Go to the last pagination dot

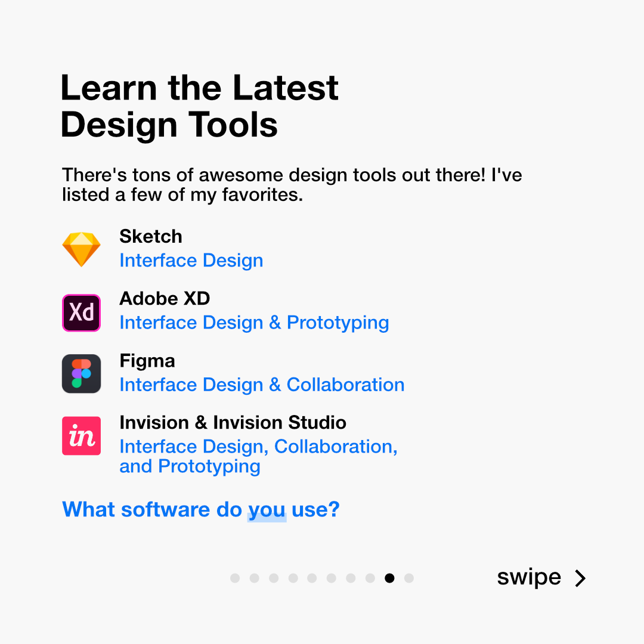pos(408,578)
